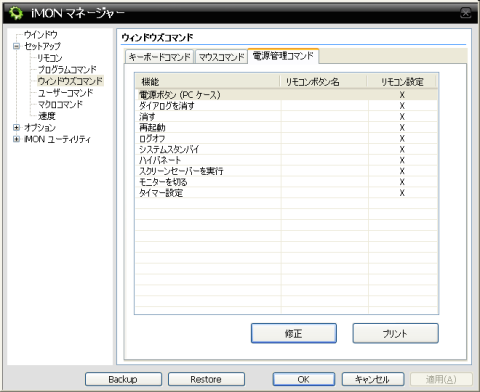The width and height of the screenshot is (480, 392).
Task: Select 速度 in the tree
Action: click(x=47, y=116)
